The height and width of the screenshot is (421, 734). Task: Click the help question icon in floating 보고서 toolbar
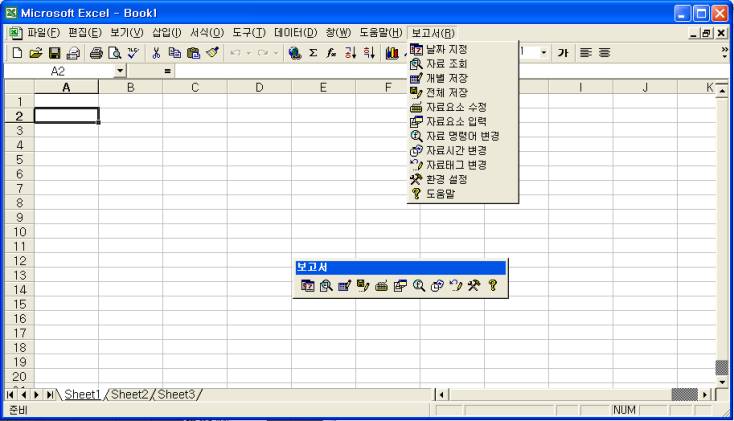point(493,286)
